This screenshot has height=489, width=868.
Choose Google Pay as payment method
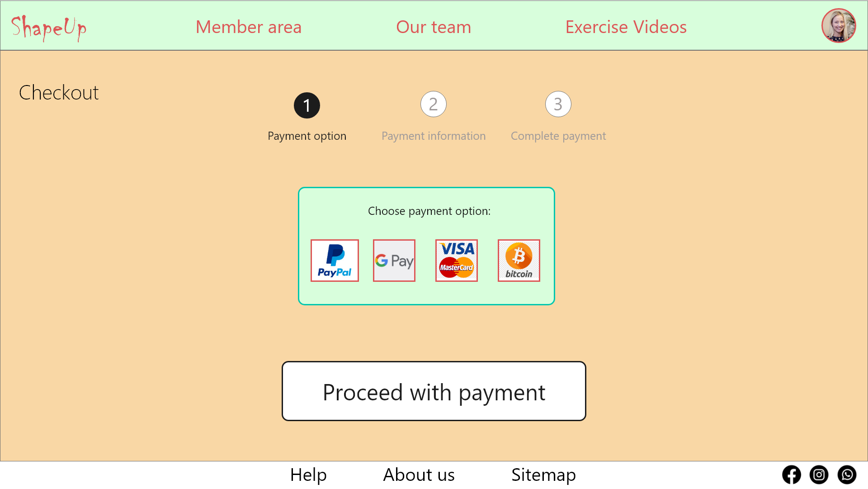[x=394, y=261]
